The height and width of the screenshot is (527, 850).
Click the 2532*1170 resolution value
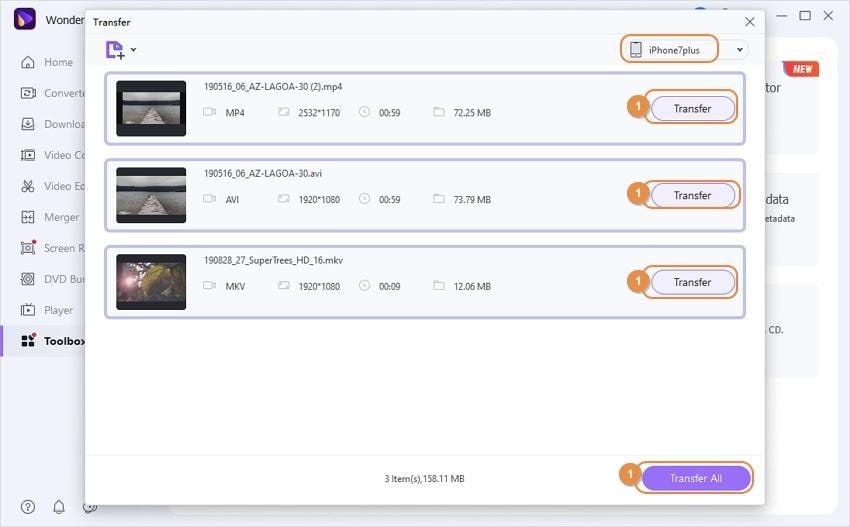(x=319, y=113)
